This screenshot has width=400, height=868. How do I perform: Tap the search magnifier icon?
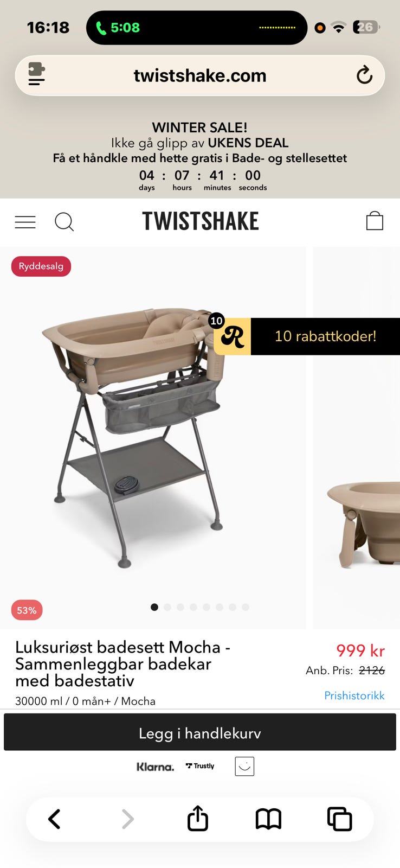[64, 222]
